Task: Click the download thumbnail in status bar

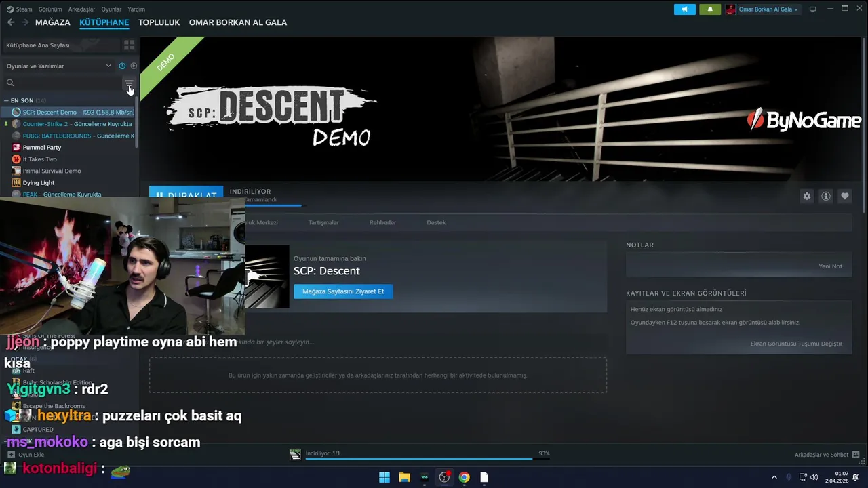Action: (x=295, y=454)
